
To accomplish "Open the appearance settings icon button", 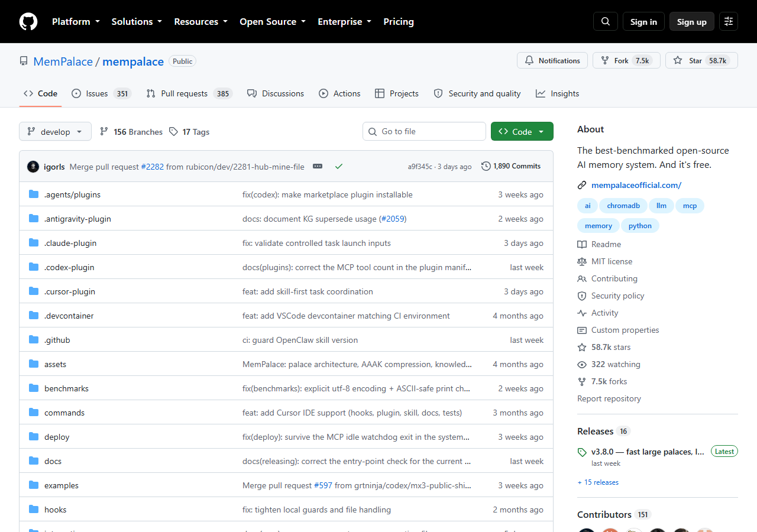I will coord(729,21).
